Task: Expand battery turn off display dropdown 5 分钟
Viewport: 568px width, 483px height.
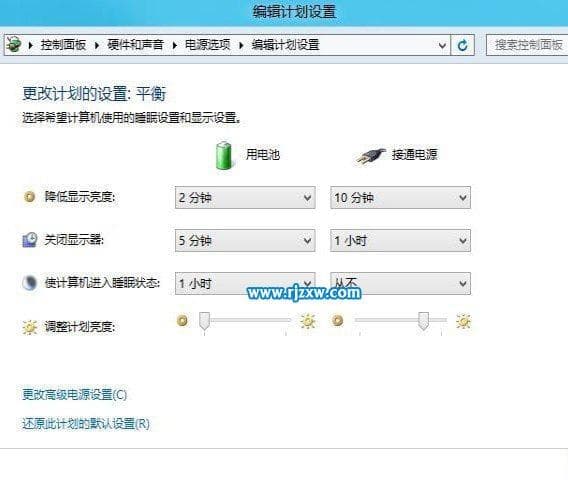Action: (x=245, y=241)
